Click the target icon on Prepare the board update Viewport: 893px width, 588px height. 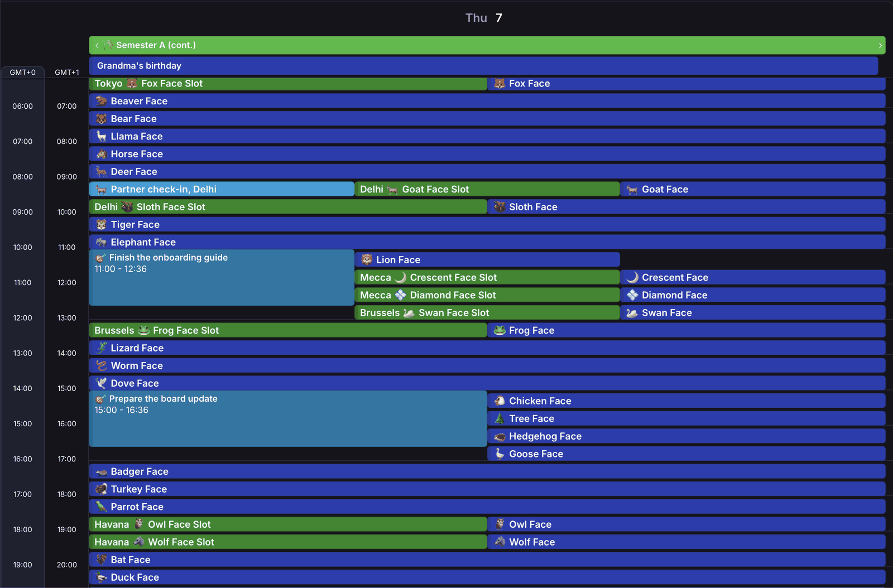click(100, 399)
